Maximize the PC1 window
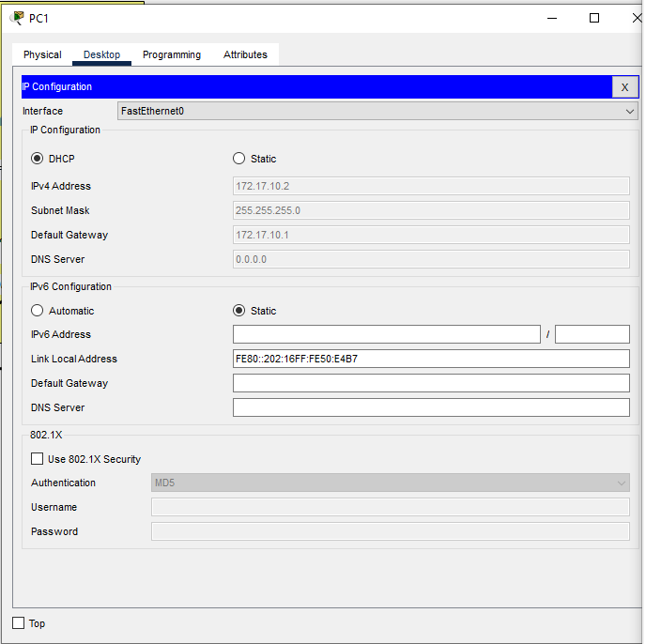 (x=594, y=18)
